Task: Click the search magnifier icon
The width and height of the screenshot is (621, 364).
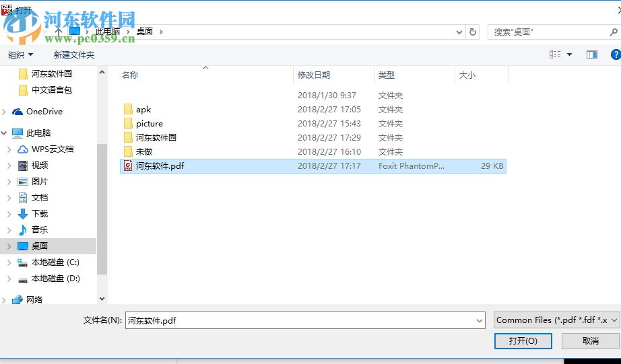Action: tap(614, 32)
